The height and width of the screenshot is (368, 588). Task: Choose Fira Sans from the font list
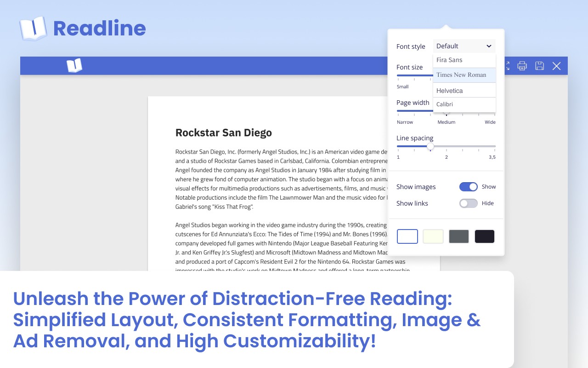point(464,60)
